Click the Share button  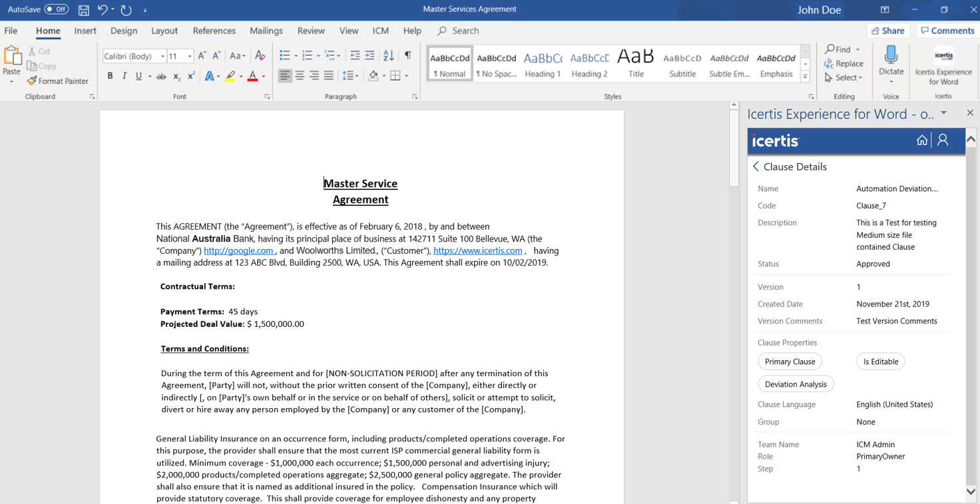point(888,31)
